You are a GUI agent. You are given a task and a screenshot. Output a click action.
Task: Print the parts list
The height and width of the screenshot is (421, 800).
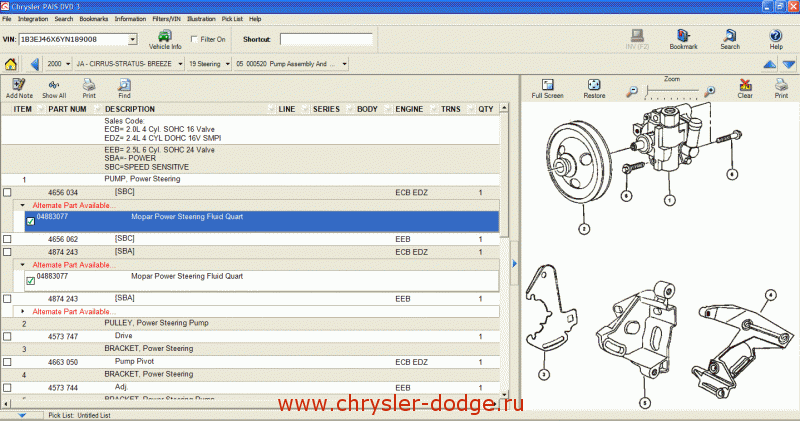pyautogui.click(x=89, y=88)
